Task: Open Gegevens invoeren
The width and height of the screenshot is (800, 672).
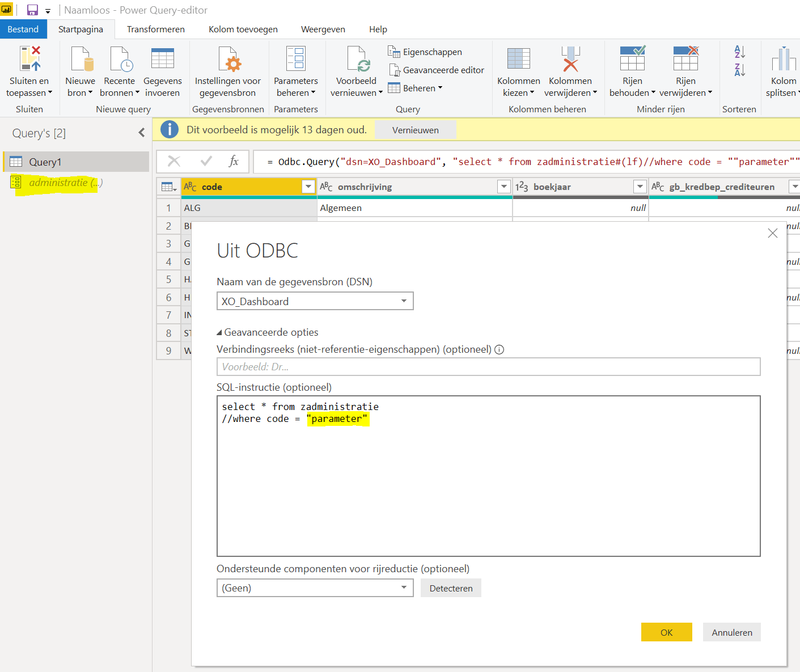Action: [x=163, y=72]
